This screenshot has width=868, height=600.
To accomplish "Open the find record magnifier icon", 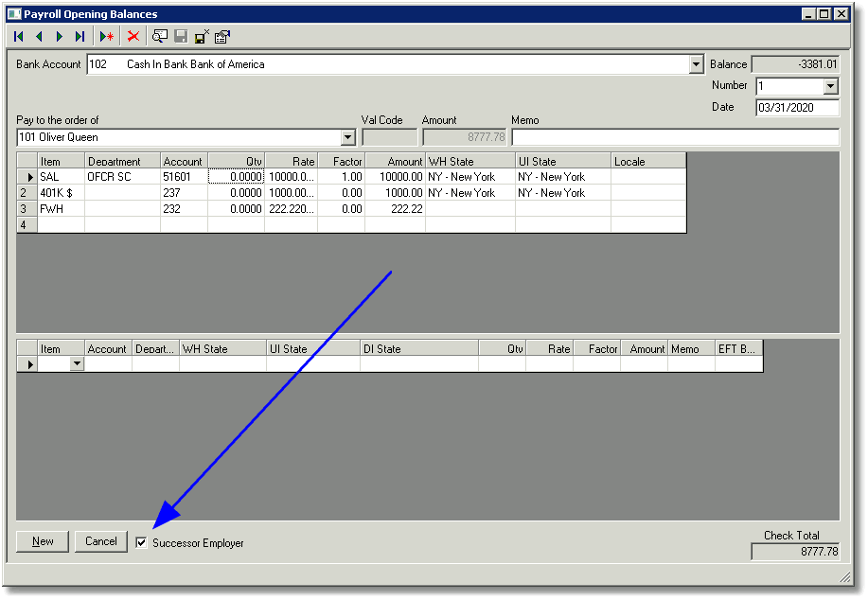I will (160, 37).
